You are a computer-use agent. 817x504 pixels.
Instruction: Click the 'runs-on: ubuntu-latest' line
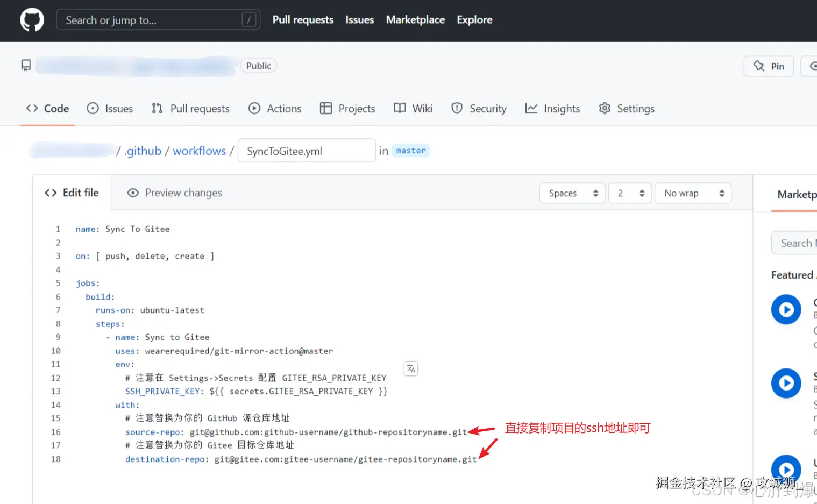click(x=150, y=310)
